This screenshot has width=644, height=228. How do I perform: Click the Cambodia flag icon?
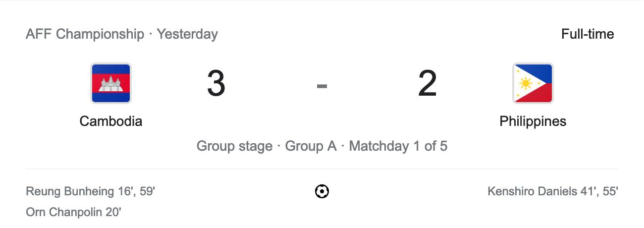point(111,83)
